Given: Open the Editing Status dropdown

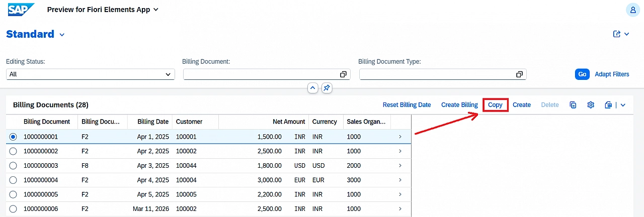Looking at the screenshot, I should (x=90, y=74).
